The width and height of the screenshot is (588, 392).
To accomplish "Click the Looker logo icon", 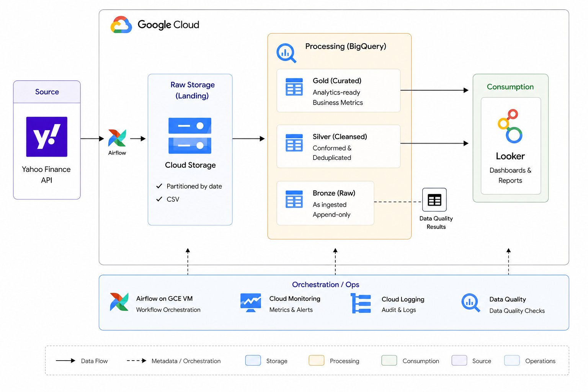I will (x=510, y=126).
